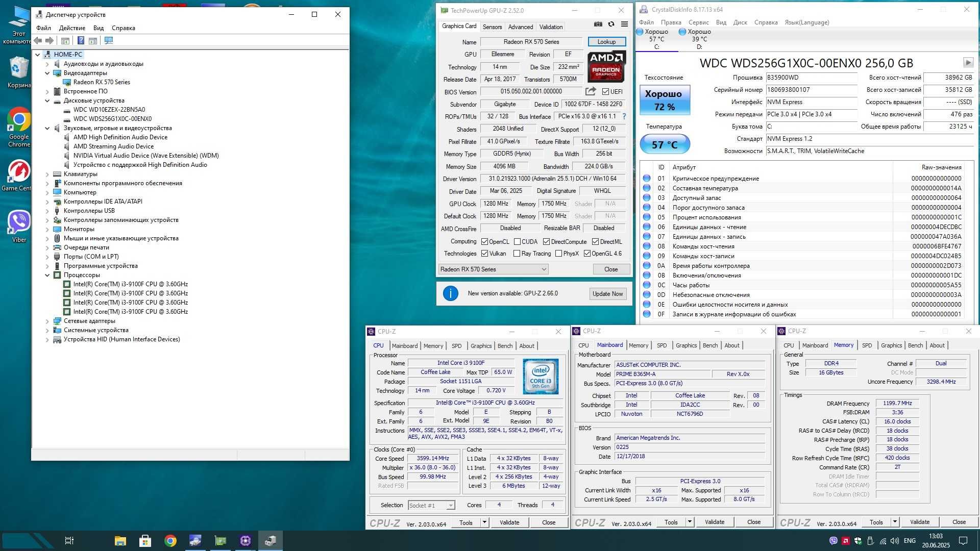The height and width of the screenshot is (551, 980).
Task: Toggle the OpenGL 4.6 checkbox
Action: pos(587,254)
